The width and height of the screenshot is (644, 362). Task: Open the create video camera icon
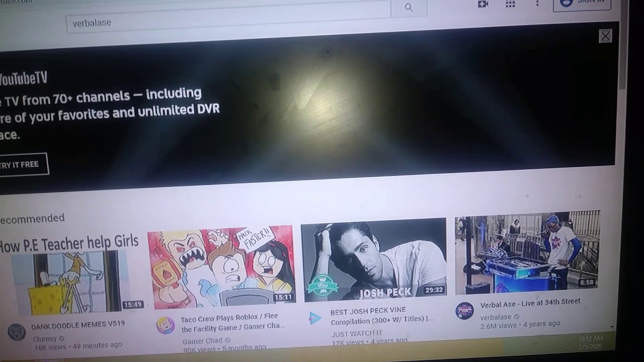pyautogui.click(x=483, y=4)
